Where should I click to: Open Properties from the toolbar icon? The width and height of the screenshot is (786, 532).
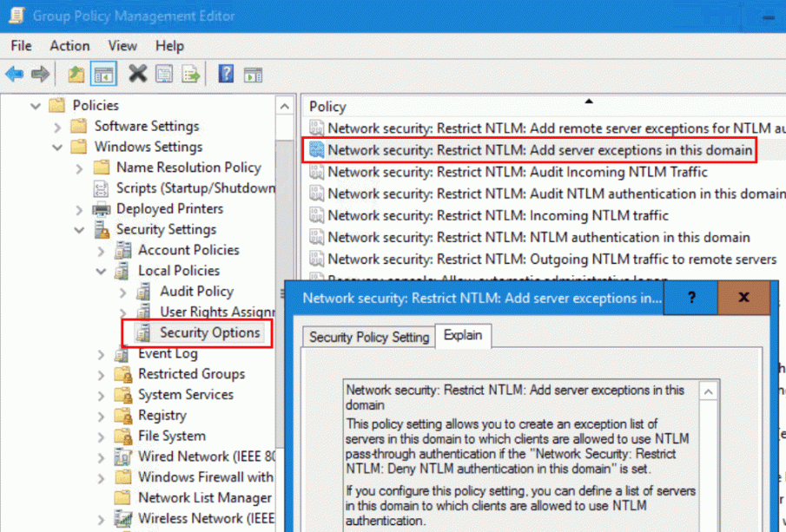point(163,75)
